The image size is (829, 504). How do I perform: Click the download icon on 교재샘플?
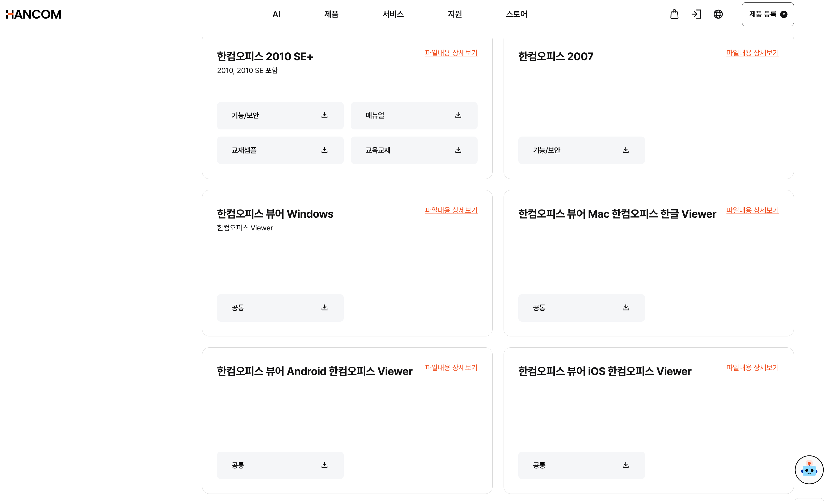(324, 150)
